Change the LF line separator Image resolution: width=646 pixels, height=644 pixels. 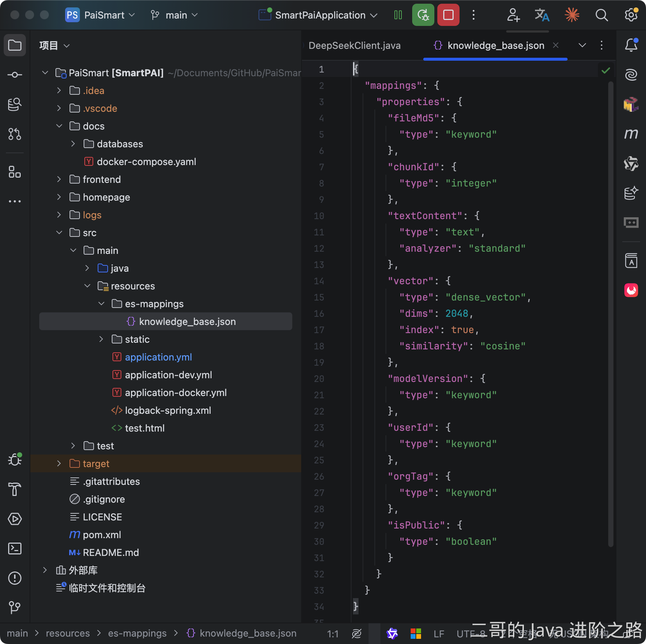pos(439,634)
